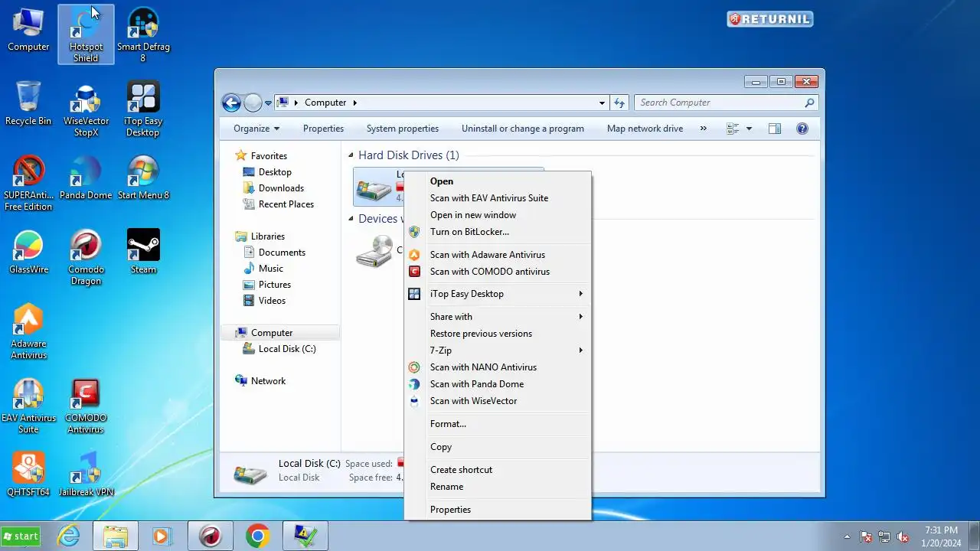The height and width of the screenshot is (551, 980).
Task: Choose Format... from the context menu
Action: (x=498, y=424)
